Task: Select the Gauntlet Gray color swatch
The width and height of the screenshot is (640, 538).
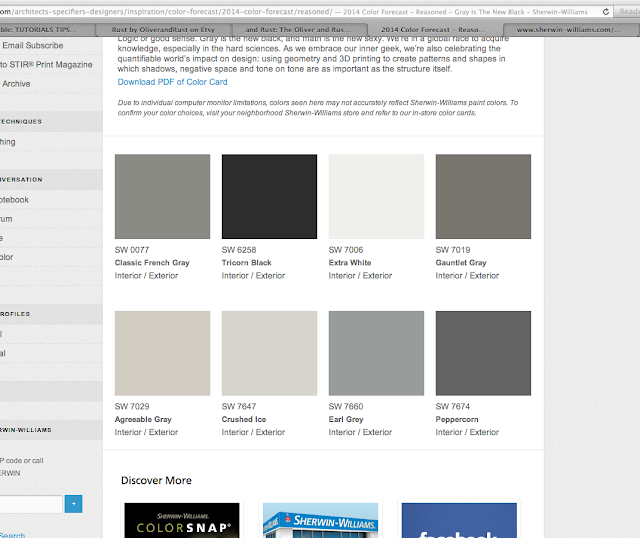Action: pos(483,196)
